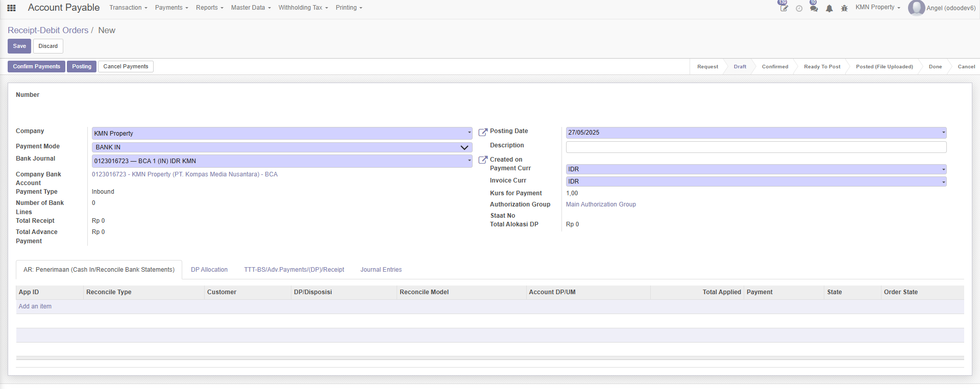The width and height of the screenshot is (980, 389).
Task: Open the Withholding Tax menu
Action: tap(303, 8)
